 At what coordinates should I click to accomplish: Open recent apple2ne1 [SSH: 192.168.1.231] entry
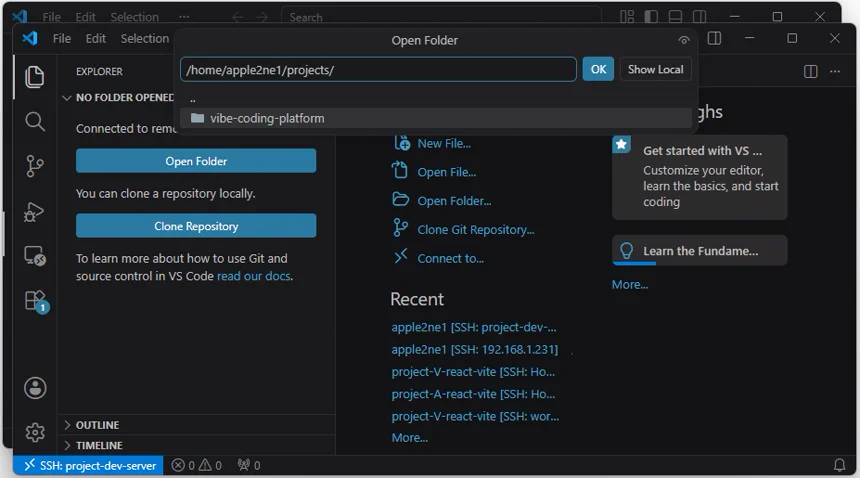tap(475, 349)
